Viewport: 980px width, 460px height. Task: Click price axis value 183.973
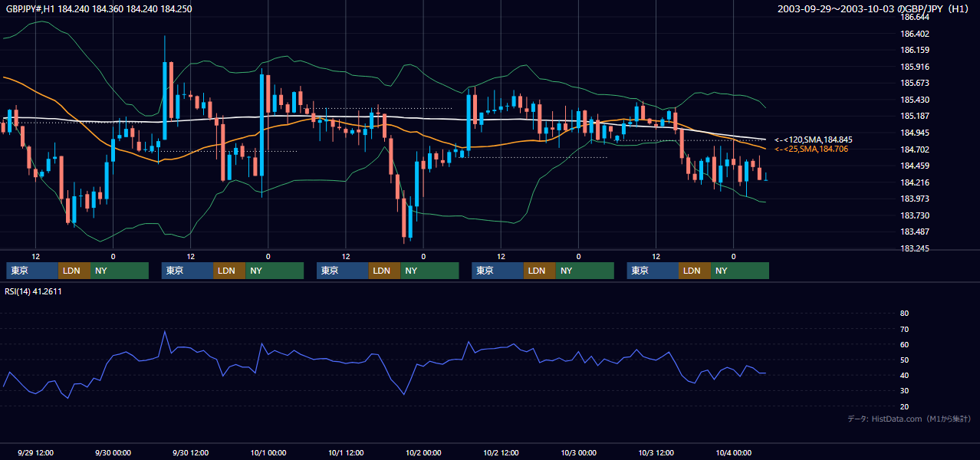coord(915,199)
